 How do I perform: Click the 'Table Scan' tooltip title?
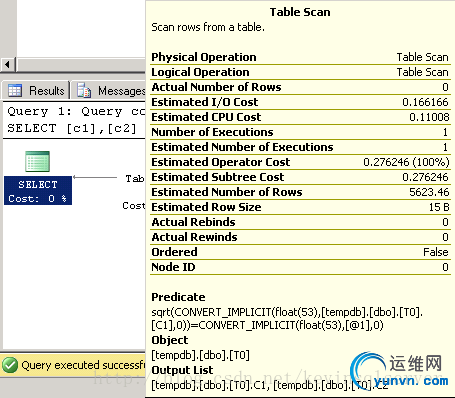pos(300,12)
